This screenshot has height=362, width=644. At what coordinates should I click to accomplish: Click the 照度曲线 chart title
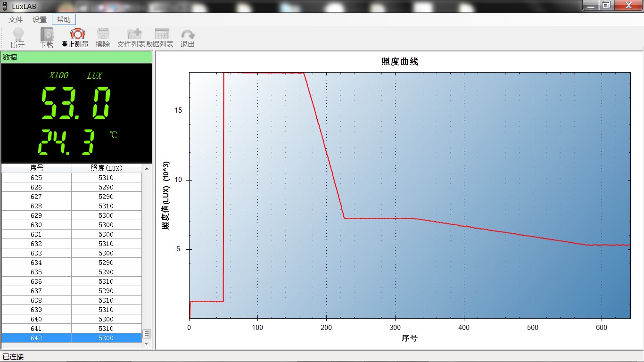tap(400, 62)
